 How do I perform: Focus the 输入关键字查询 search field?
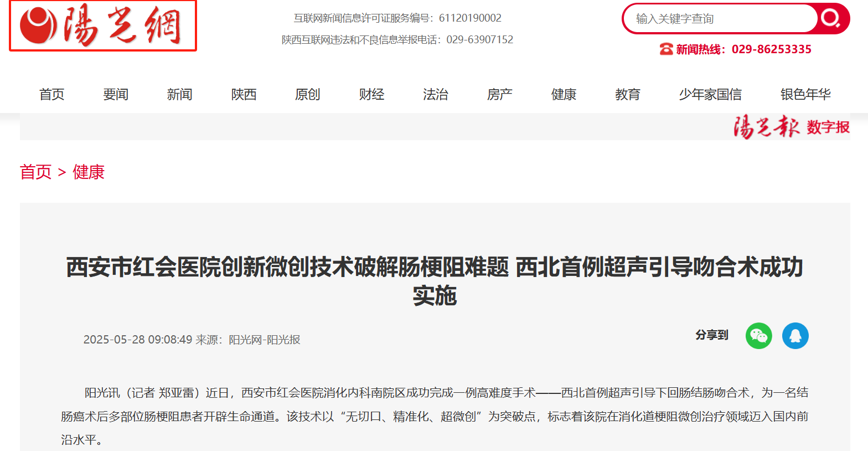(x=720, y=19)
